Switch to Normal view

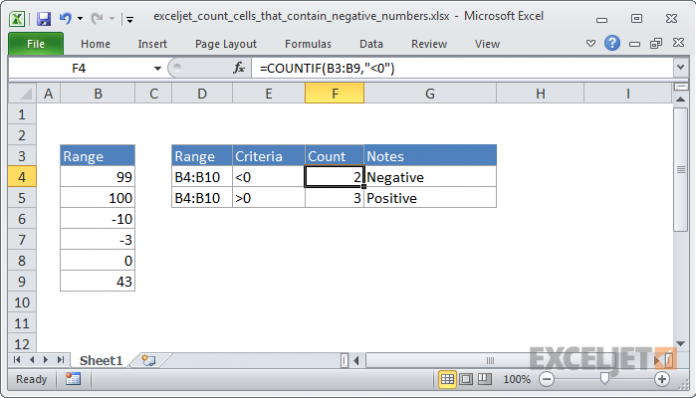coord(447,379)
